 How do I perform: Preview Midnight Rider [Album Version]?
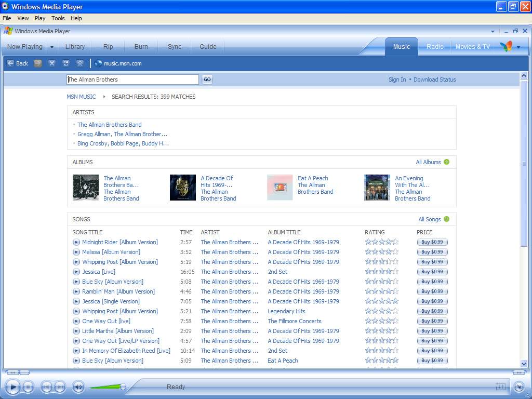pyautogui.click(x=76, y=242)
